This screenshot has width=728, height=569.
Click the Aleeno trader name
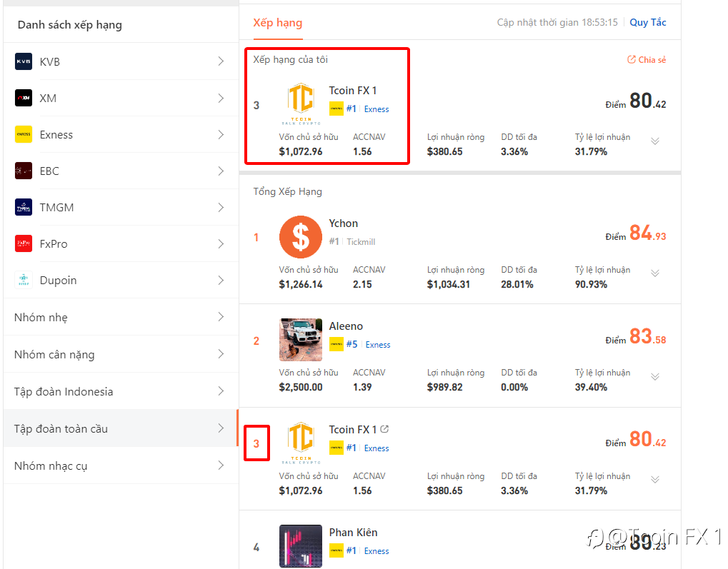[346, 326]
